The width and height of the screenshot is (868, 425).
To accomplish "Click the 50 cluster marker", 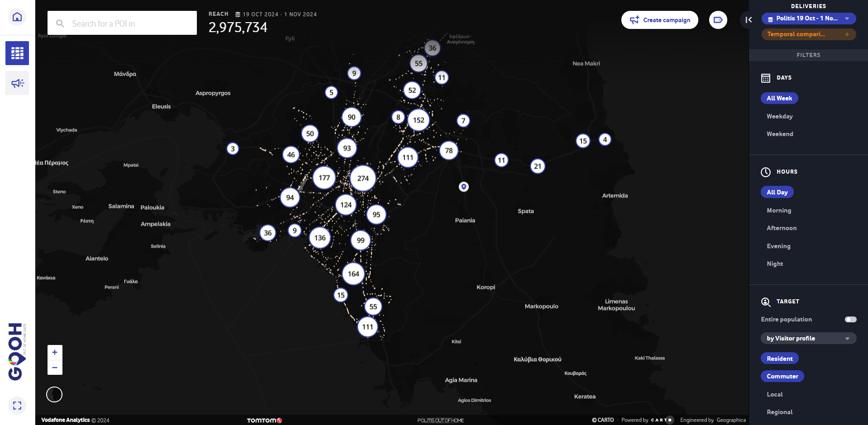I will coord(310,134).
